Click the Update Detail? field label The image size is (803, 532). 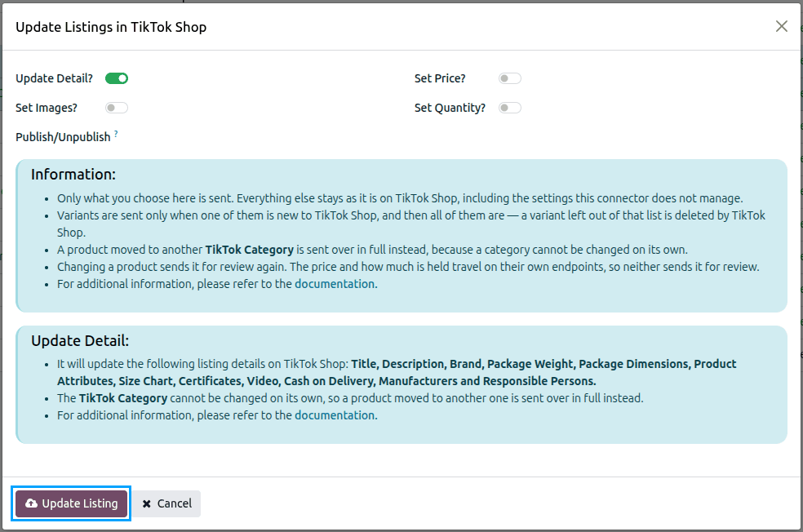55,78
